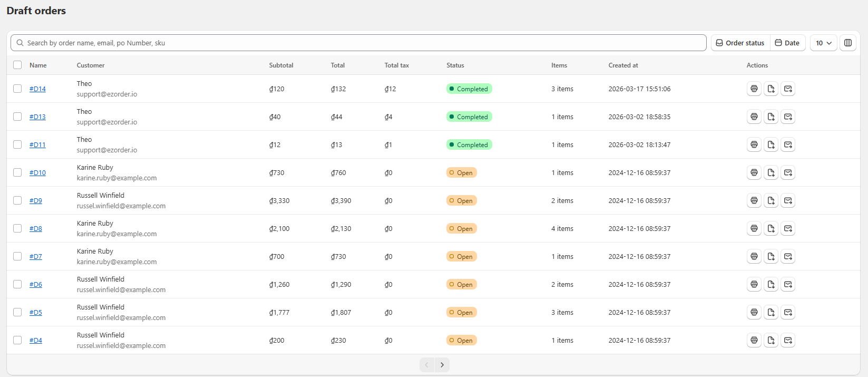The width and height of the screenshot is (868, 377).
Task: Open draft order #D14 link
Action: pos(37,89)
